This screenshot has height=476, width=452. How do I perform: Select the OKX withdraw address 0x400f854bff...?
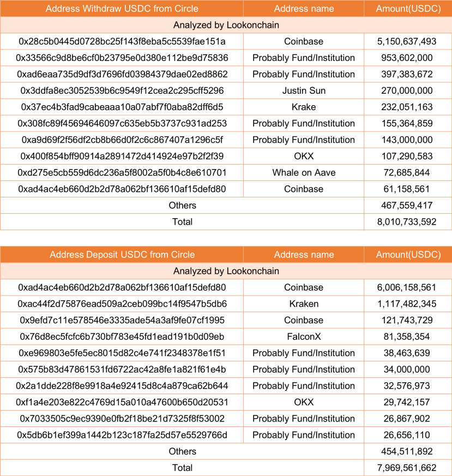[x=122, y=156]
